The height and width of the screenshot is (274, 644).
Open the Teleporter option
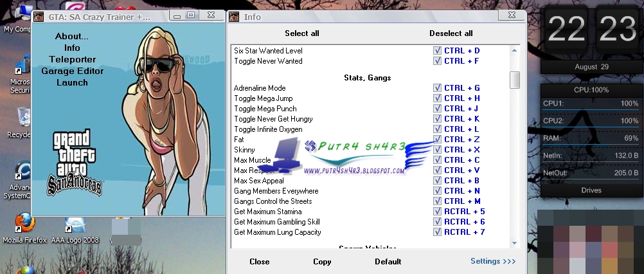pyautogui.click(x=72, y=59)
